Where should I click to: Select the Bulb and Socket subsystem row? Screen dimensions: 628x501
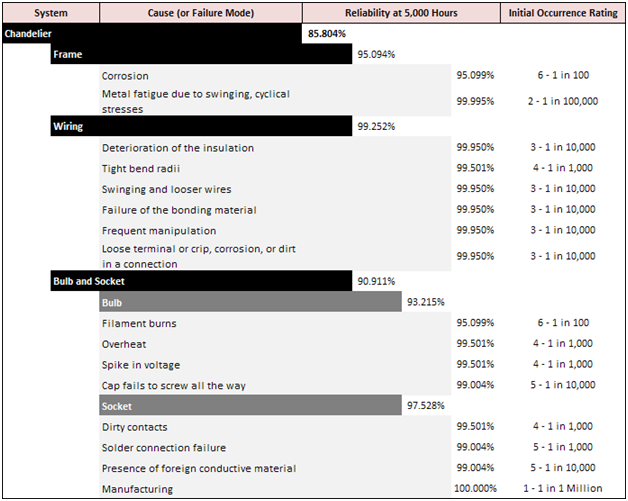pyautogui.click(x=201, y=281)
